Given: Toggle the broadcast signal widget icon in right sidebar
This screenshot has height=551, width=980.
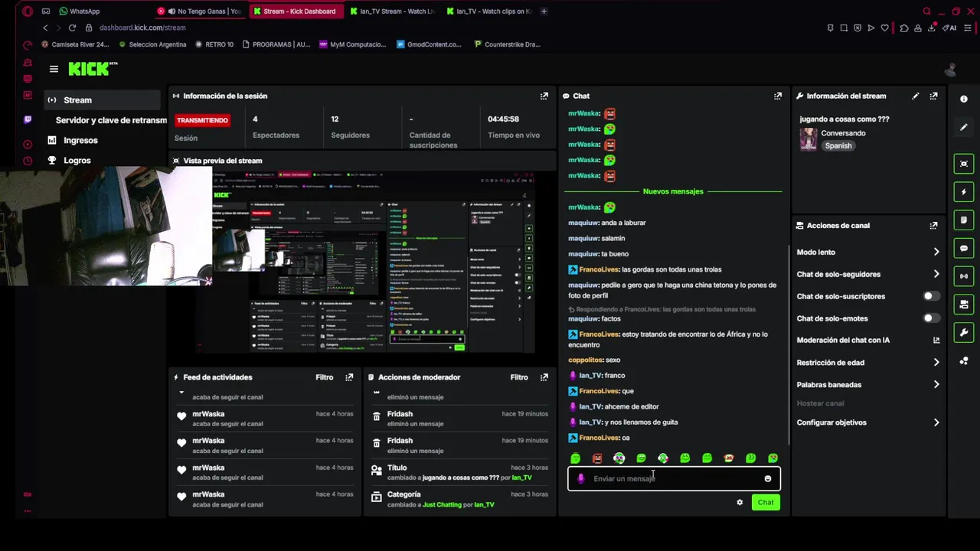Looking at the screenshot, I should [x=964, y=276].
